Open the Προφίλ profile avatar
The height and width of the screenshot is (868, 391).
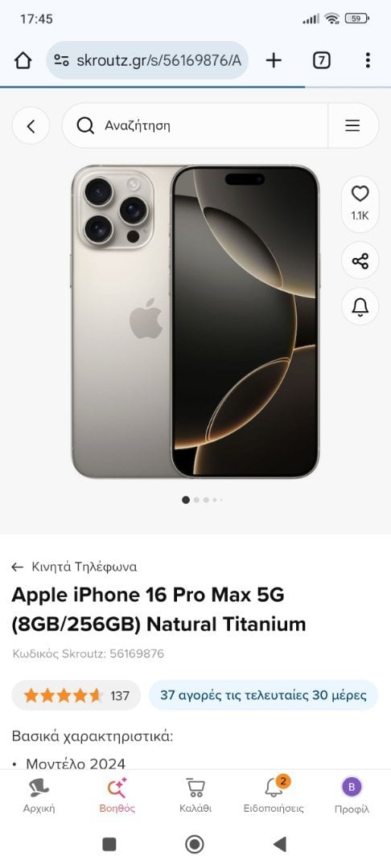[352, 796]
